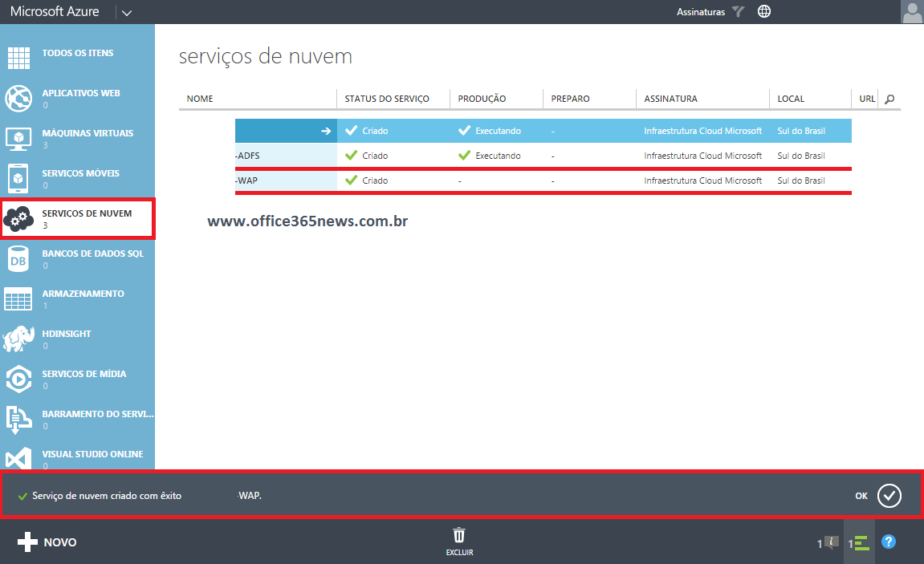This screenshot has width=924, height=564.
Task: Select Máquinas Virtuais menu label
Action: point(88,133)
